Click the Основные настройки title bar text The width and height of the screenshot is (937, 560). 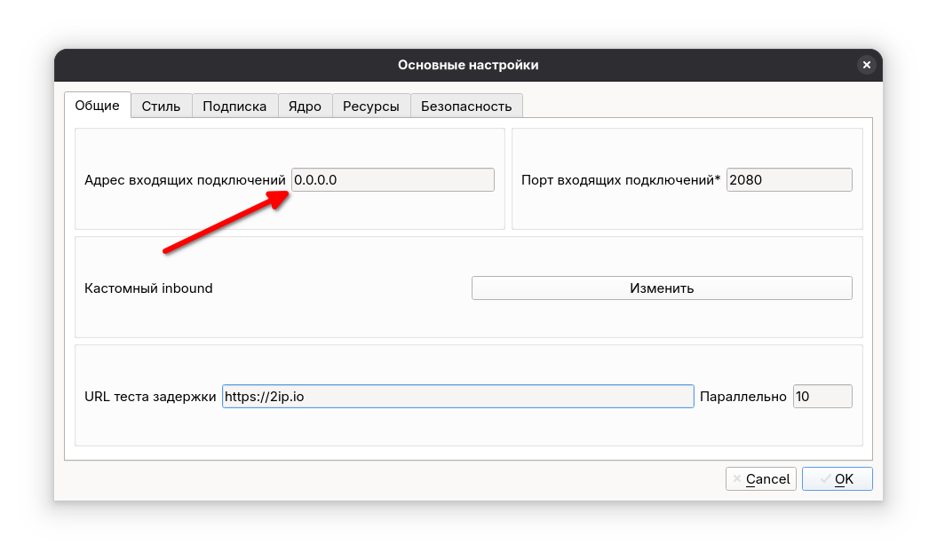pyautogui.click(x=468, y=65)
